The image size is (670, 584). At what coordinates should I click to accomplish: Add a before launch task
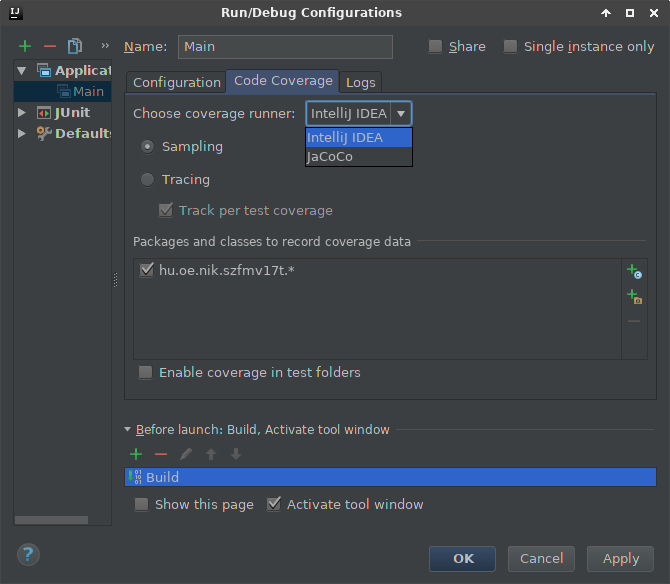coord(136,454)
